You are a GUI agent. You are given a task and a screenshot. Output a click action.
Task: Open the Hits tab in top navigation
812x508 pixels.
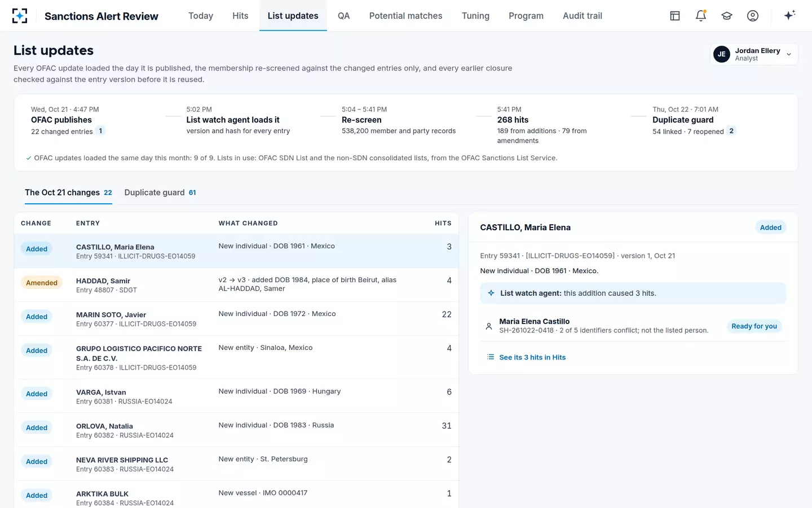(240, 16)
